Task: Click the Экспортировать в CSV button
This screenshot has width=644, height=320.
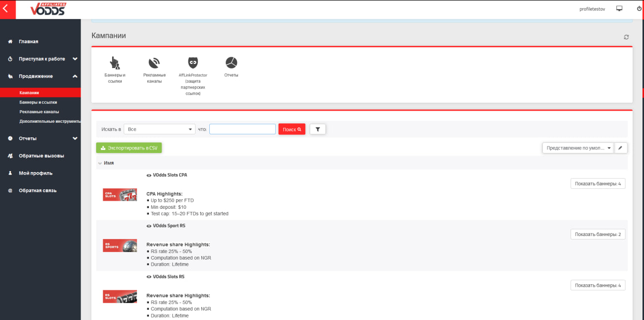Action: [x=129, y=147]
